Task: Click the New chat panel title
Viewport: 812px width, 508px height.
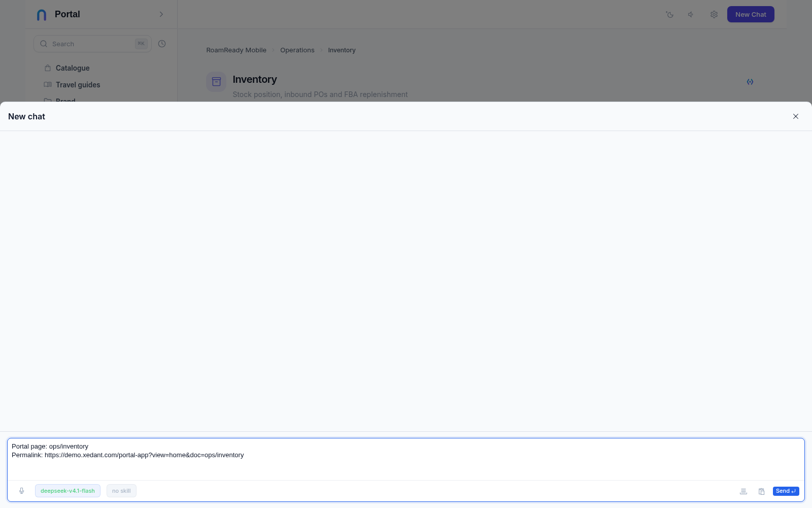Action: [x=26, y=116]
